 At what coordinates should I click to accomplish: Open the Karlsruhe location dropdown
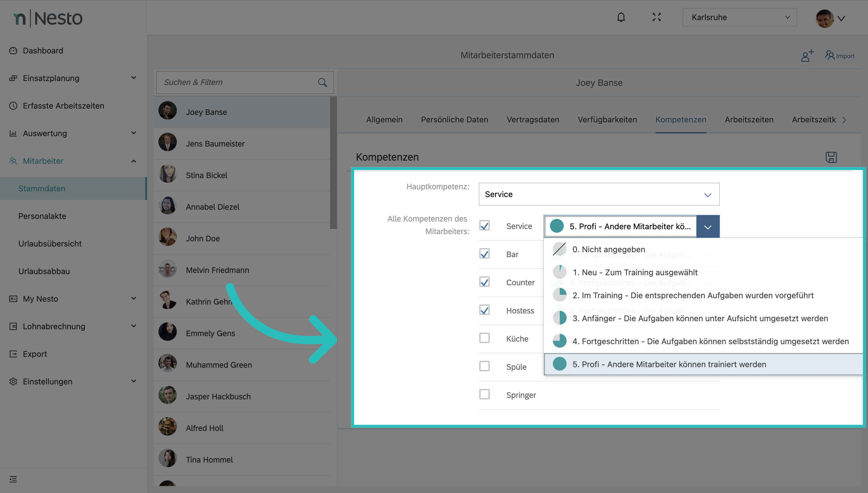739,17
